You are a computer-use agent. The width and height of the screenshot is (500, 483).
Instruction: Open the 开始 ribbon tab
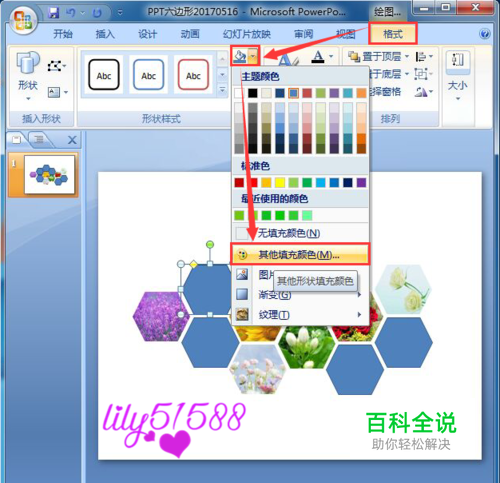(63, 34)
